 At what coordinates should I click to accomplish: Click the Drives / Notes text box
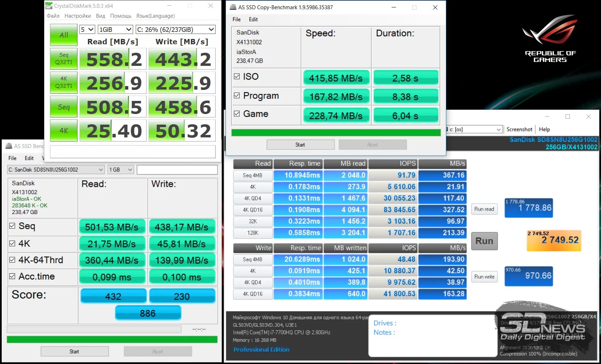click(433, 336)
